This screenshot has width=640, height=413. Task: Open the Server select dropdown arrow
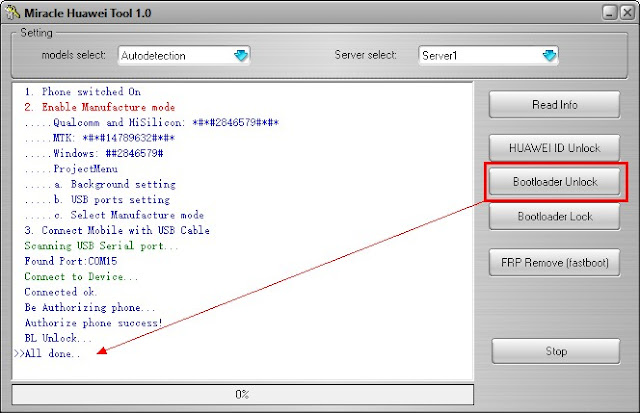click(549, 55)
